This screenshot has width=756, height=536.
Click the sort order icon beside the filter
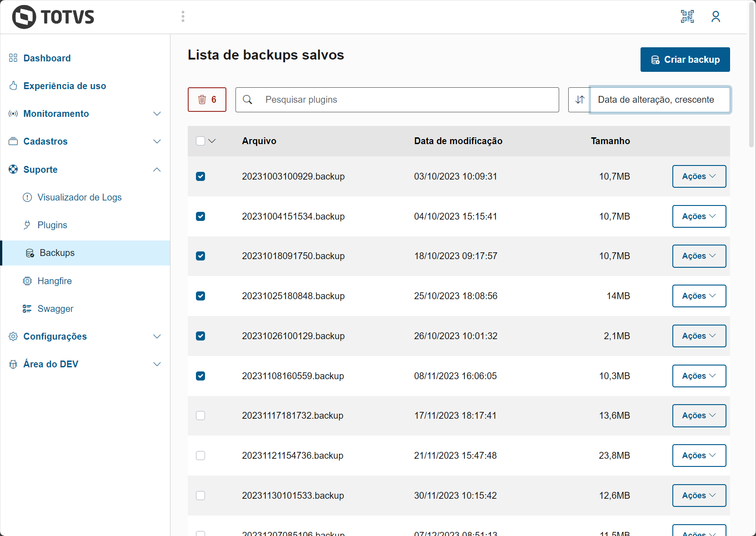[x=579, y=100]
